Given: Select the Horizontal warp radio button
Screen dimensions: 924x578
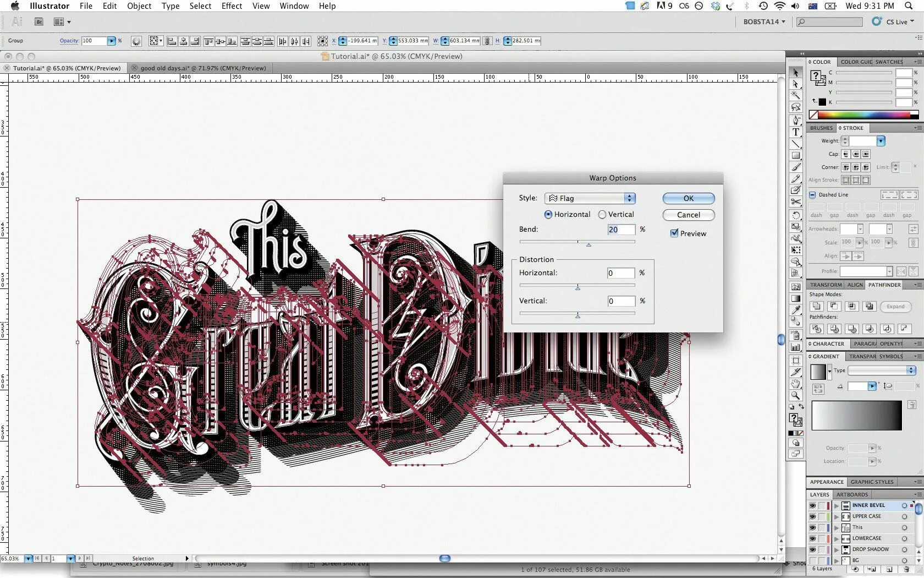Looking at the screenshot, I should (548, 214).
